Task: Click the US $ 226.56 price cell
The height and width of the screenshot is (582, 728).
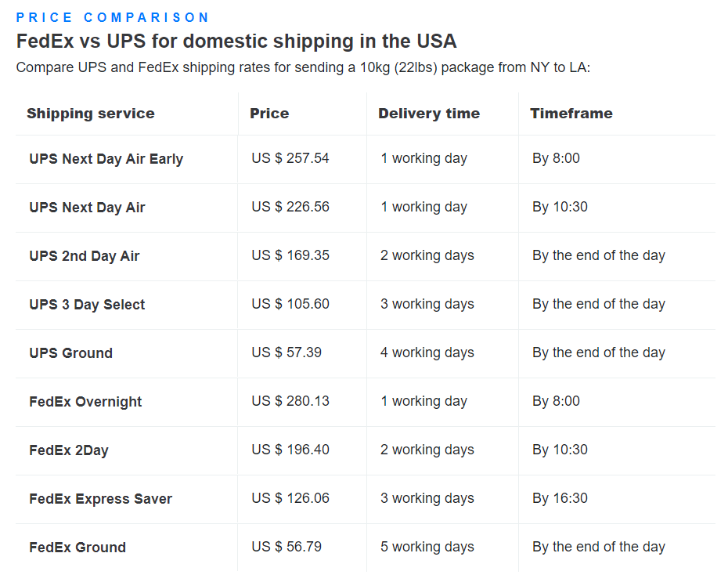Action: [x=290, y=207]
